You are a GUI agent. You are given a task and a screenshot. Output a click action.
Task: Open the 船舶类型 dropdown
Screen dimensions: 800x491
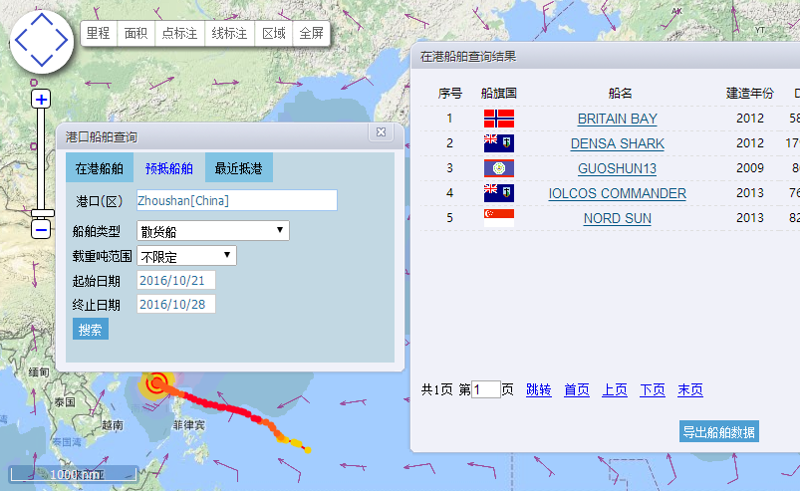(x=213, y=231)
